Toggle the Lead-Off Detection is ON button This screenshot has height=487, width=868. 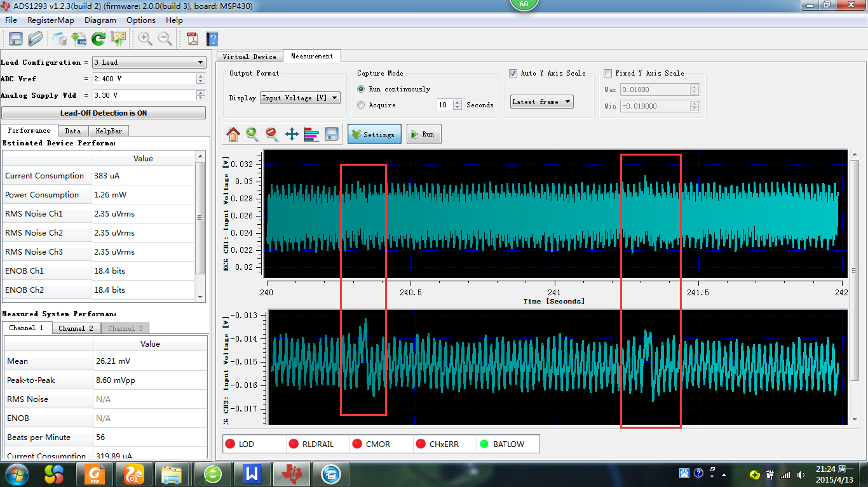click(104, 113)
